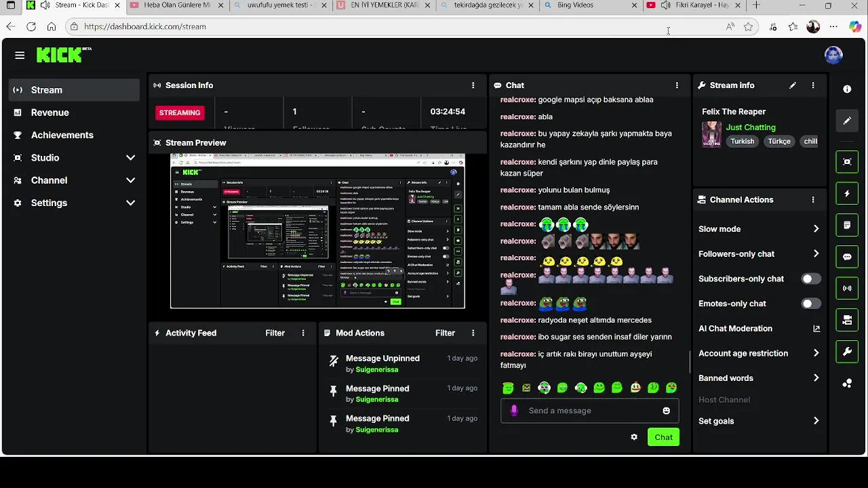Open Followers-only chat options
The image size is (868, 488).
(x=759, y=254)
